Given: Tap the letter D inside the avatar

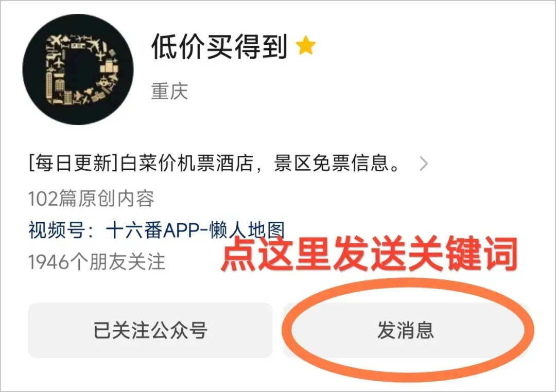Looking at the screenshot, I should pos(81,69).
